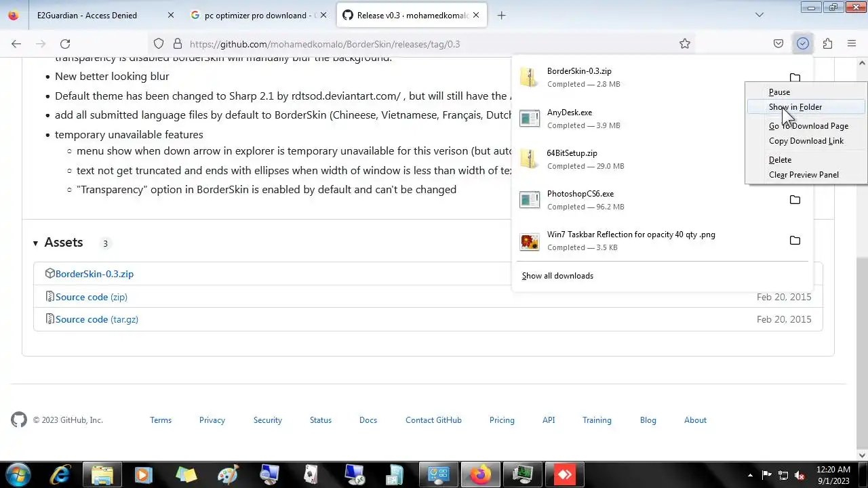Open Sticky Notes taskbar icon
Screen dimensions: 868x488
185,474
